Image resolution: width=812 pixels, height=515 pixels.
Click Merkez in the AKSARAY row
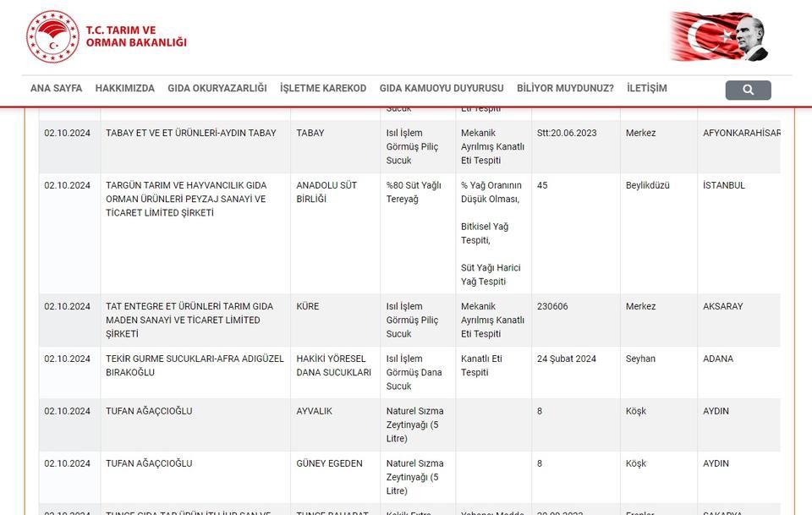click(640, 306)
